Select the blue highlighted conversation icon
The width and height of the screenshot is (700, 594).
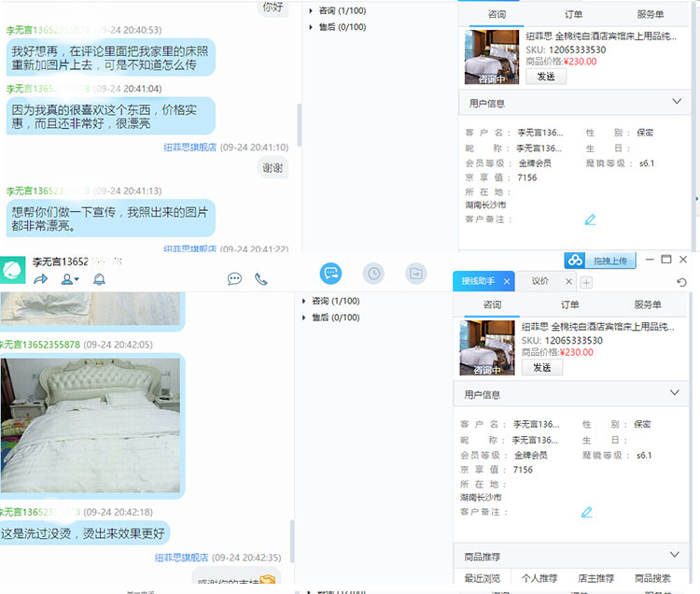(x=330, y=274)
